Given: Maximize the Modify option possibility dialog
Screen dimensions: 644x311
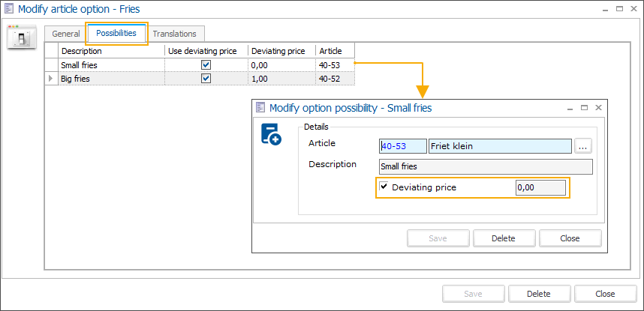Looking at the screenshot, I should click(584, 108).
